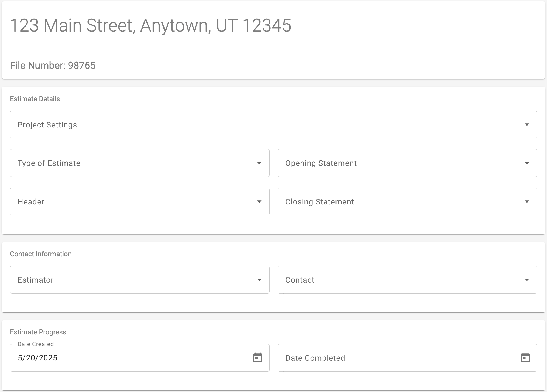Expand the Project Settings select field
The image size is (547, 392).
tap(273, 125)
